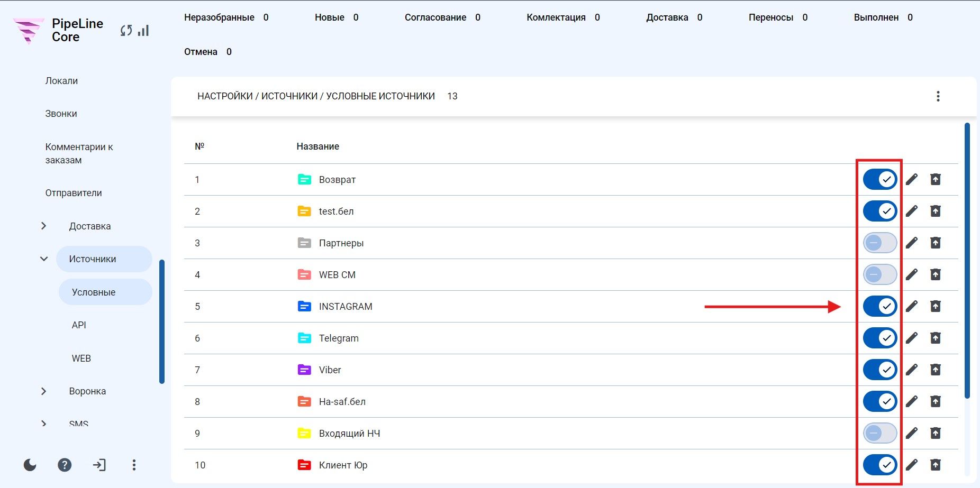Delete the Telegram source

pyautogui.click(x=936, y=338)
